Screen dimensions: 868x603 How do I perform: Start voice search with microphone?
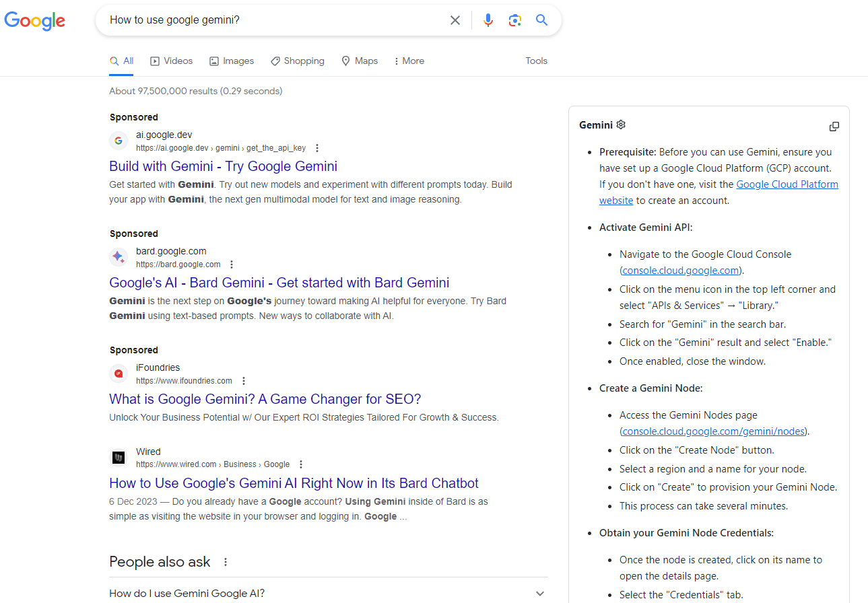[x=488, y=20]
